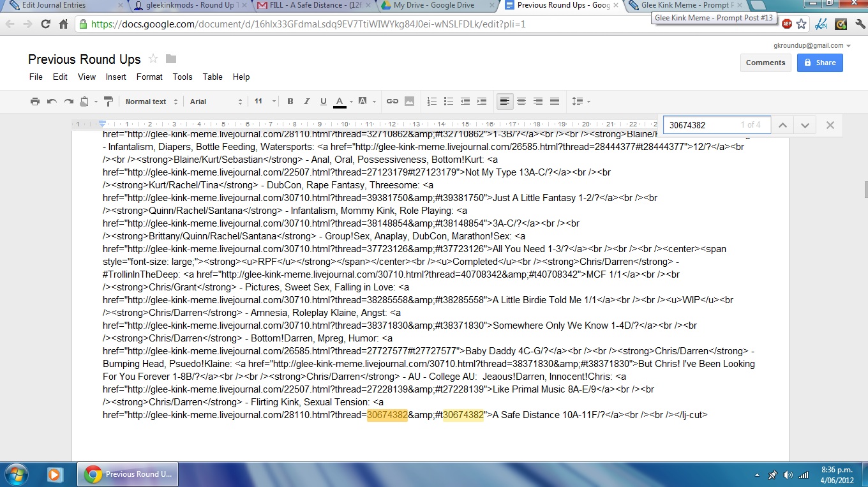The width and height of the screenshot is (868, 487).
Task: Toggle bold formatting
Action: (x=290, y=101)
